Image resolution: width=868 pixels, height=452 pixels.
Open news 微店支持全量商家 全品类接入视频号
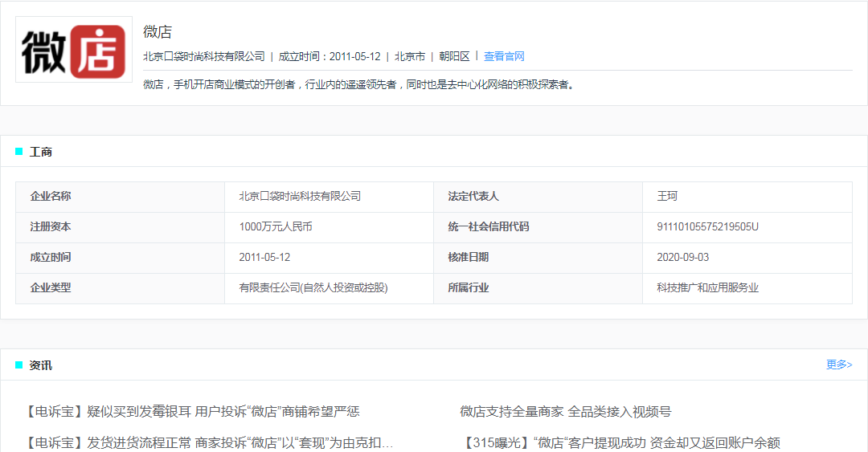tap(565, 412)
